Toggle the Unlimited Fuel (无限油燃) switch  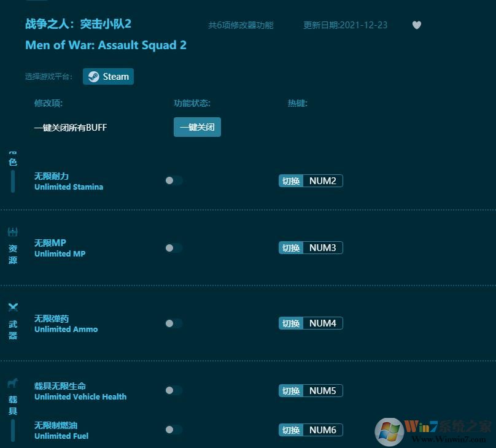coord(172,430)
